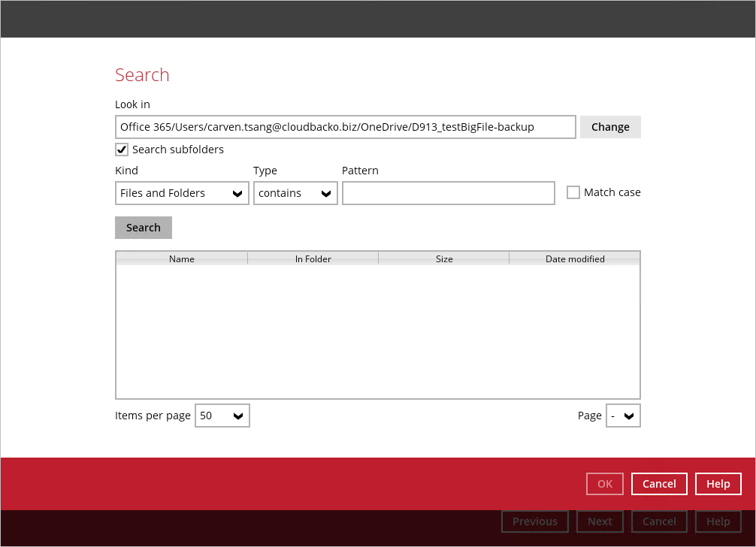Screen dimensions: 756x547
Task: Sort results by the Name column header
Action: pyautogui.click(x=182, y=258)
